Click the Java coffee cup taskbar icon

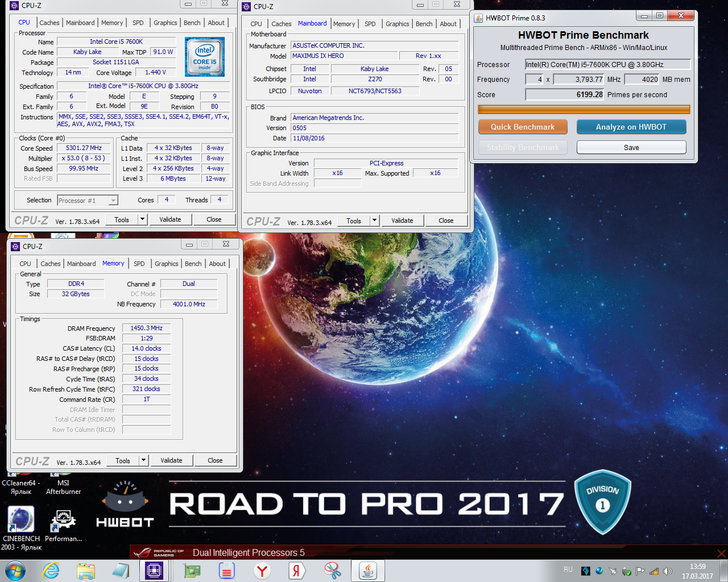click(367, 571)
